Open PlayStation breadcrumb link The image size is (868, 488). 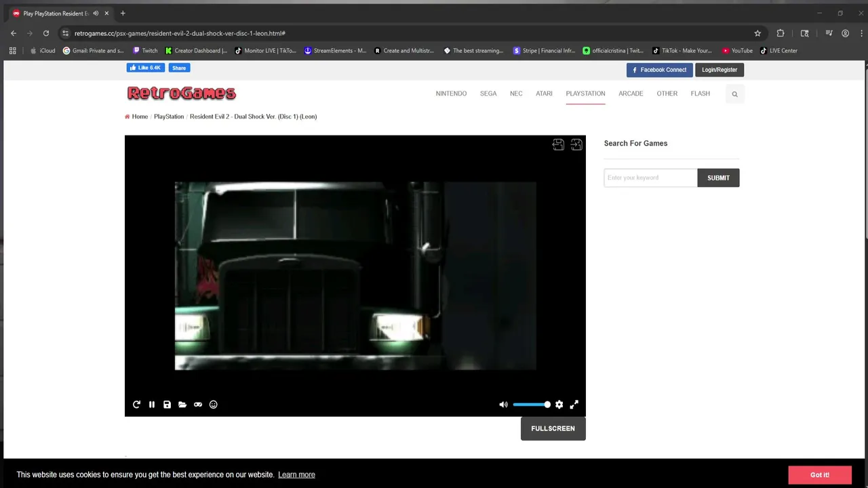click(x=169, y=117)
